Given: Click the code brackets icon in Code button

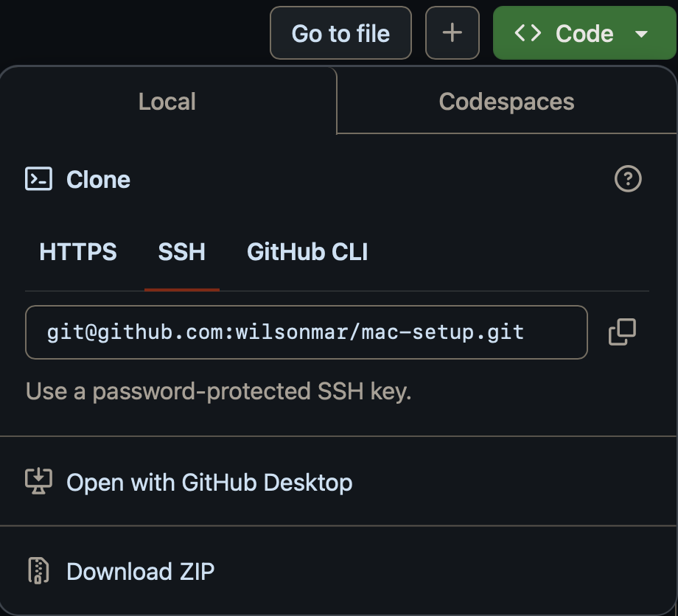Looking at the screenshot, I should click(528, 33).
